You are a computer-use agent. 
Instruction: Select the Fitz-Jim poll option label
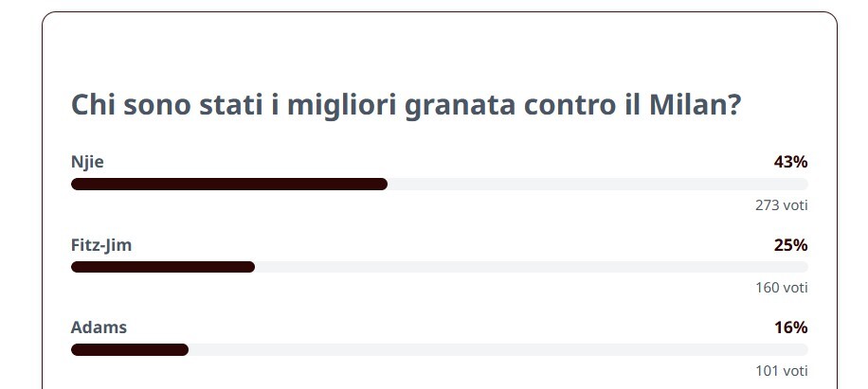click(x=101, y=245)
